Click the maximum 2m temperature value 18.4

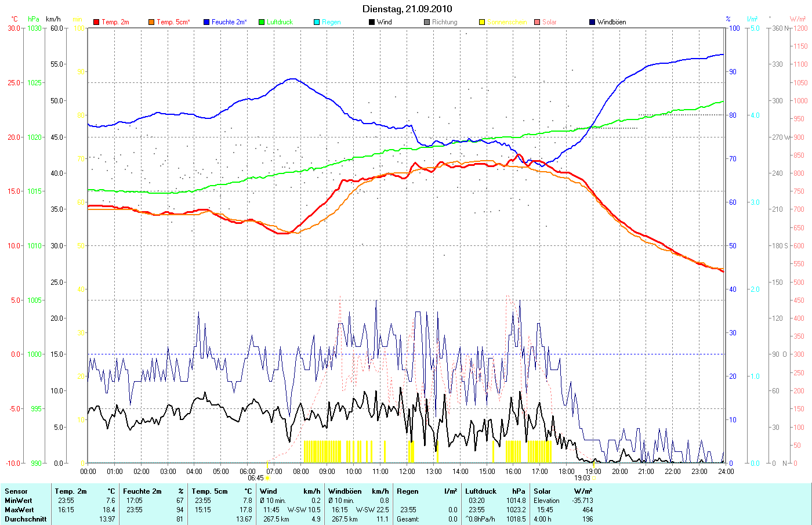click(108, 510)
